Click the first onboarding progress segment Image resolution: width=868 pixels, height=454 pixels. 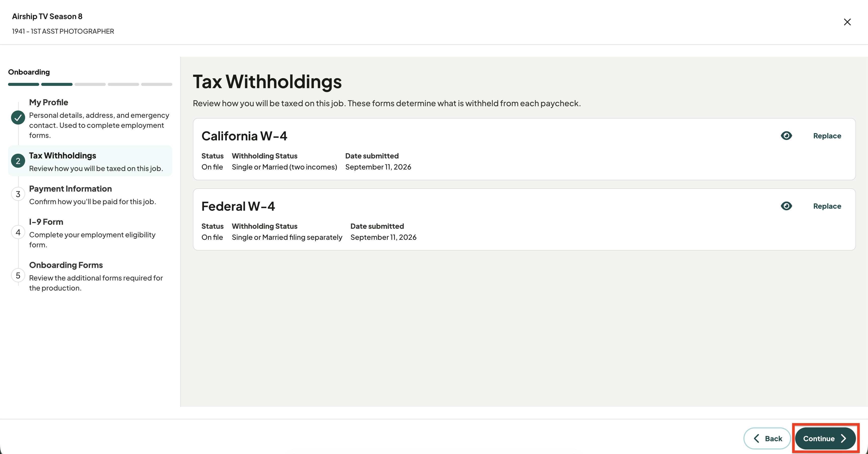pyautogui.click(x=24, y=84)
